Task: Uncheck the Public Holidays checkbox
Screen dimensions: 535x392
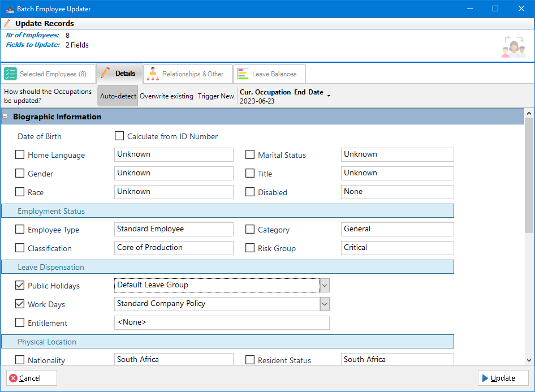Action: click(20, 286)
